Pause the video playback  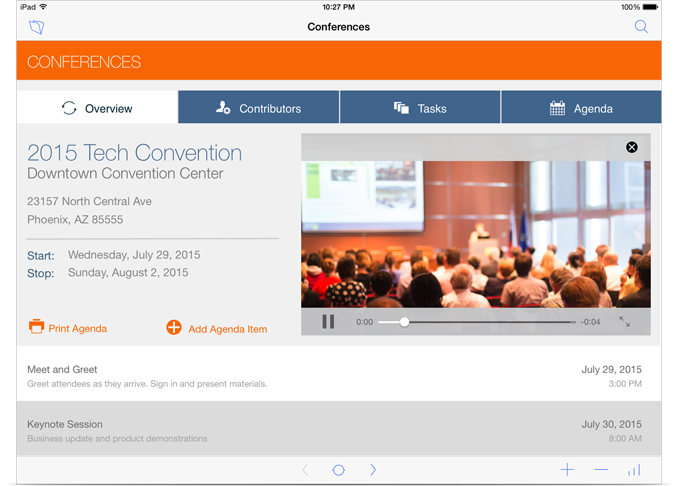tap(328, 322)
